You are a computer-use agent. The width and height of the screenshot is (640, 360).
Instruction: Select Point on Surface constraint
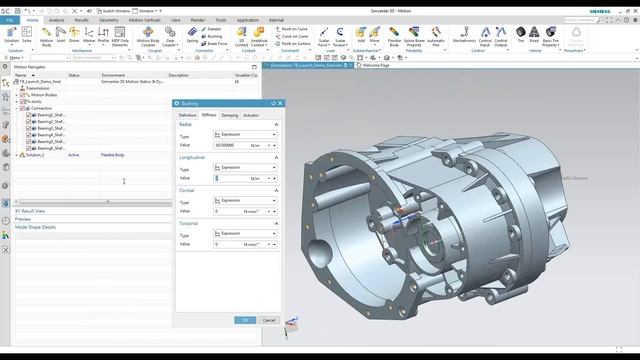[x=293, y=44]
